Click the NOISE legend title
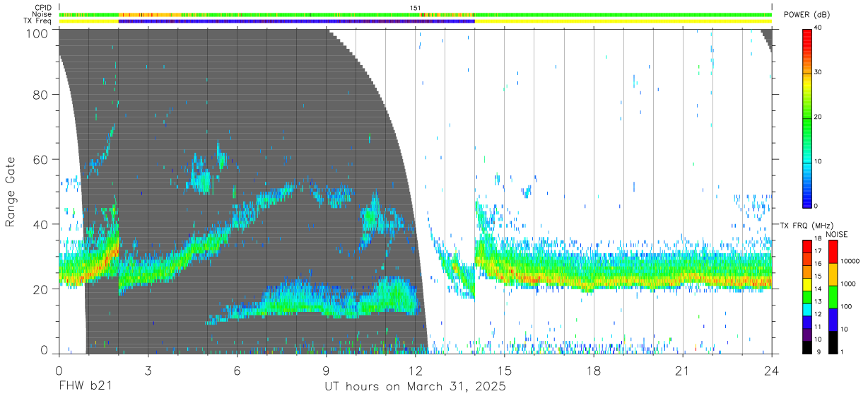Viewport: 868px width, 401px height. 837,234
